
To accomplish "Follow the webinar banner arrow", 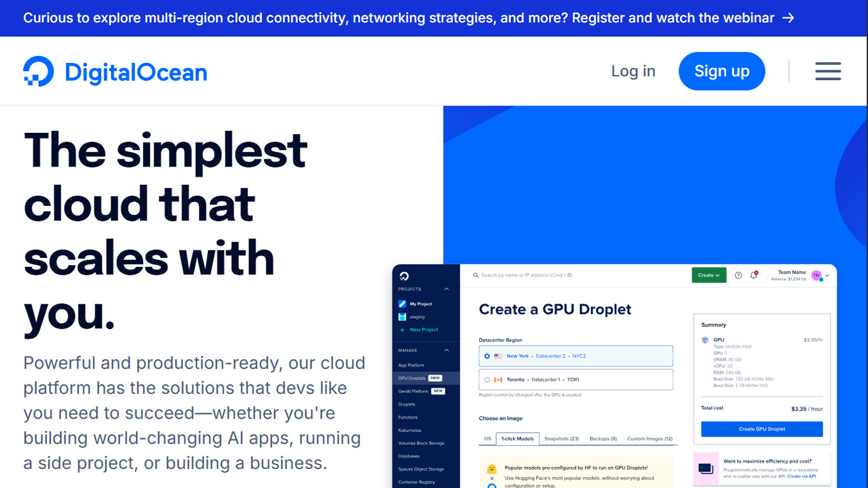I will click(x=788, y=18).
